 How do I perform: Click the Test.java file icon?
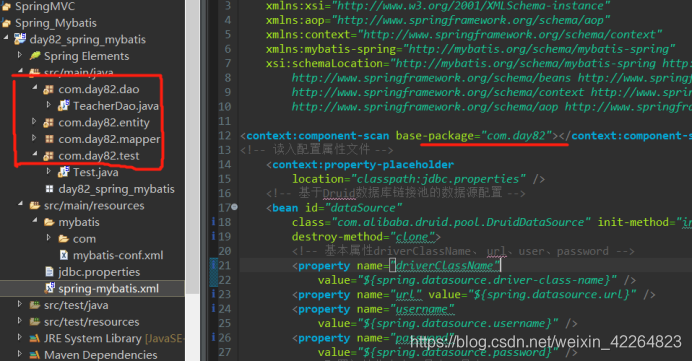(64, 172)
